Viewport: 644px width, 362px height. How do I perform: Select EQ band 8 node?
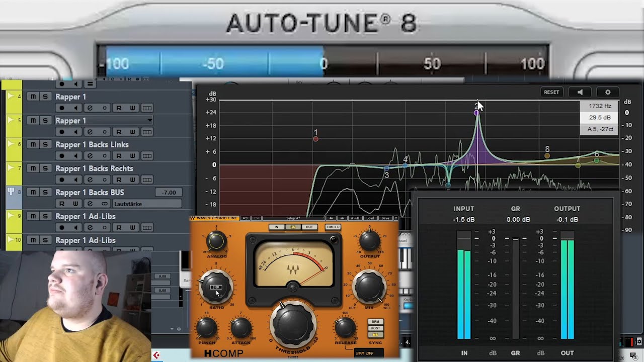547,156
